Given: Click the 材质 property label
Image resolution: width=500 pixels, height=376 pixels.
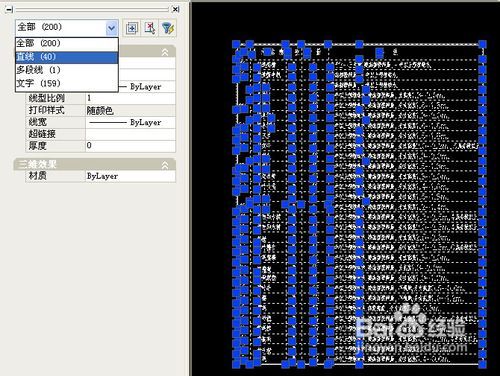Looking at the screenshot, I should [x=37, y=176].
